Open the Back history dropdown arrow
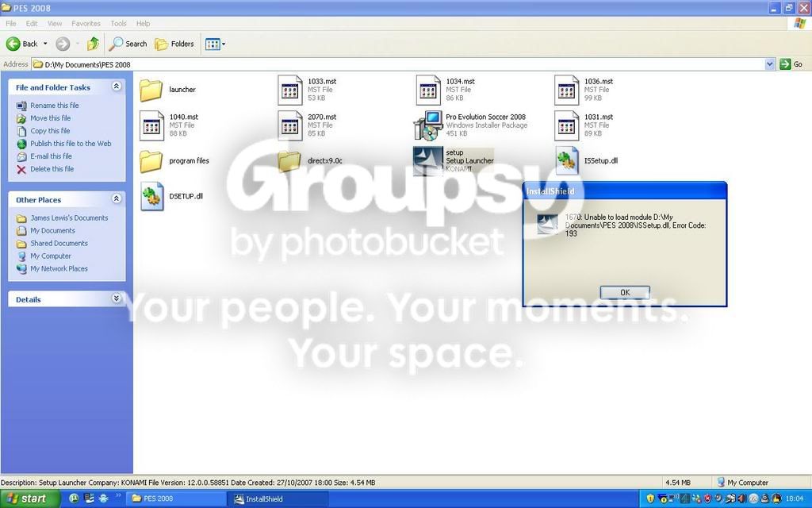Image resolution: width=812 pixels, height=508 pixels. [45, 44]
